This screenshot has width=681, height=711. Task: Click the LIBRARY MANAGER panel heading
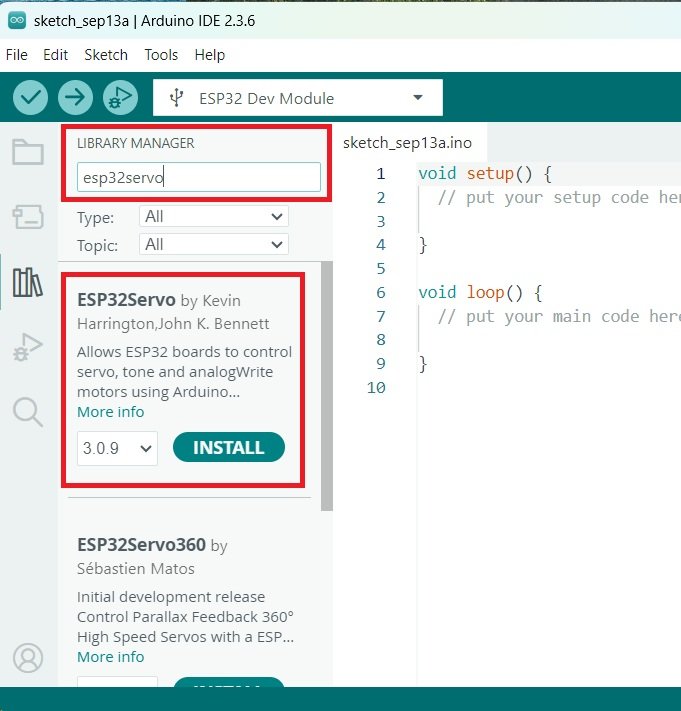[x=136, y=143]
